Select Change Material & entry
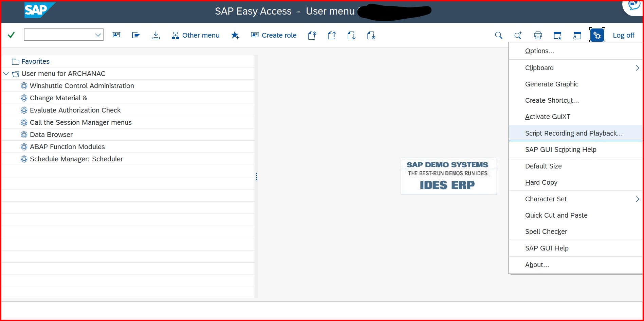 [58, 98]
